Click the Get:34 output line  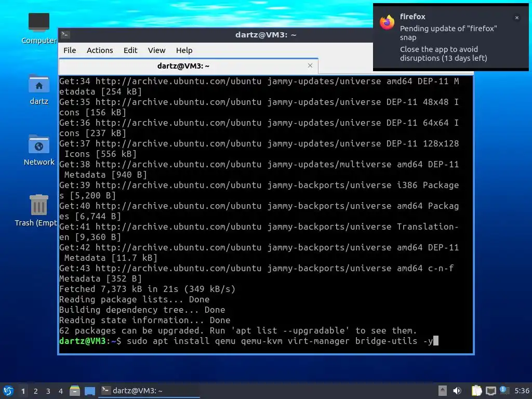259,86
